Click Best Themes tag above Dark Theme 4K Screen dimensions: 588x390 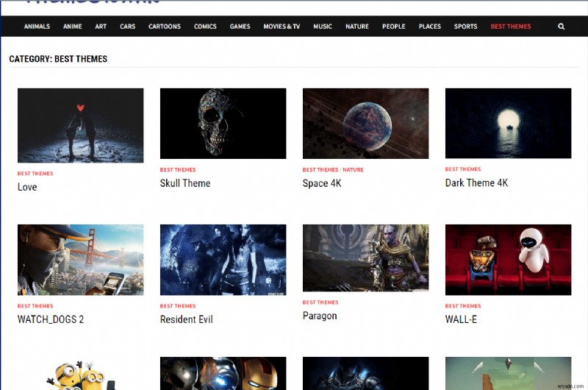[463, 169]
